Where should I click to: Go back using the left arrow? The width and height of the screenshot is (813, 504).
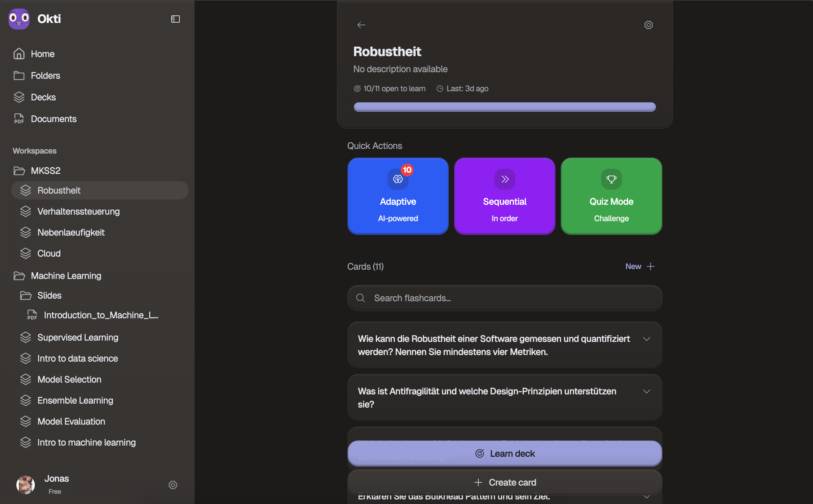tap(361, 25)
